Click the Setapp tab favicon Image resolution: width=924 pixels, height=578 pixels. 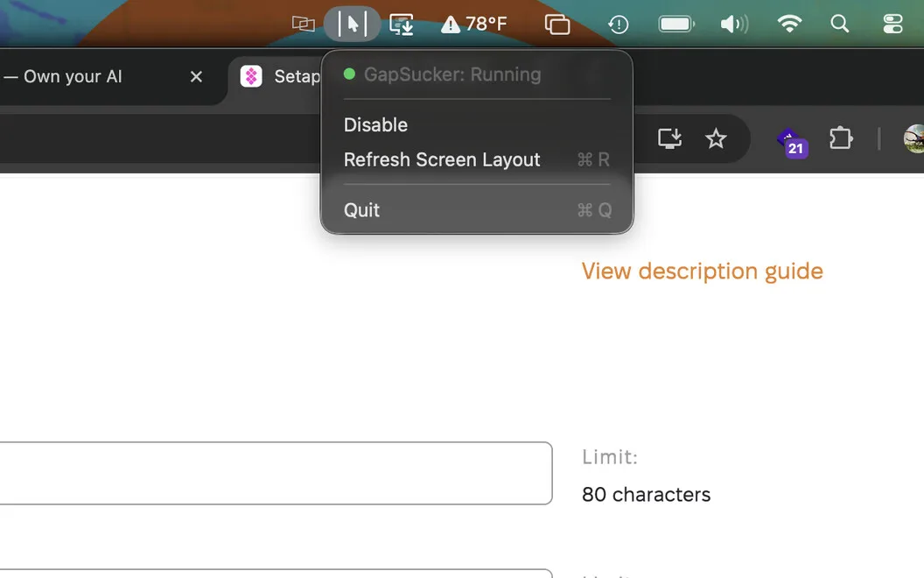point(251,77)
